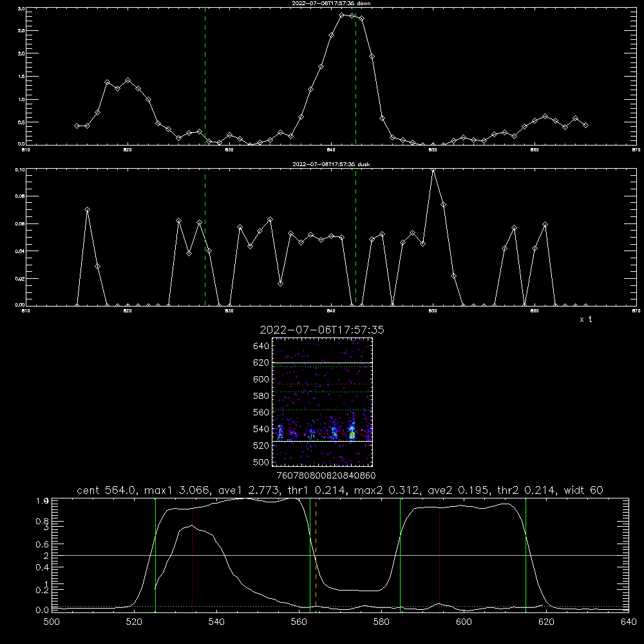Screen dimensions: 644x644
Task: Click the 'thr2 0.214' value
Action: (526, 490)
